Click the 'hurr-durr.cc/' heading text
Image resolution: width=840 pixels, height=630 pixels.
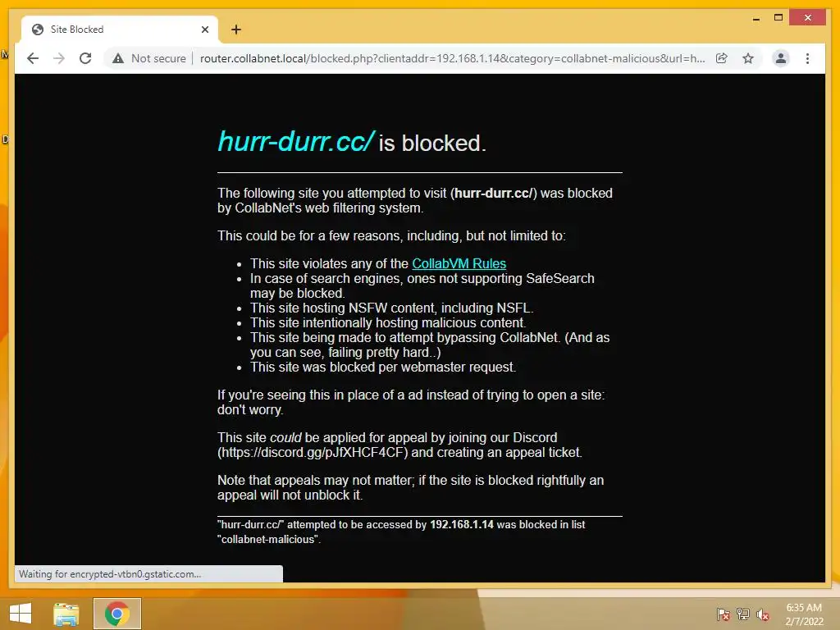pyautogui.click(x=296, y=141)
